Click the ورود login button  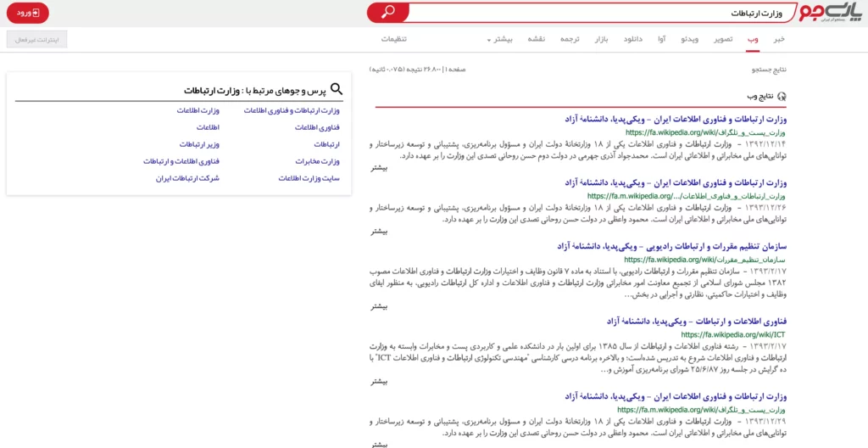(28, 13)
